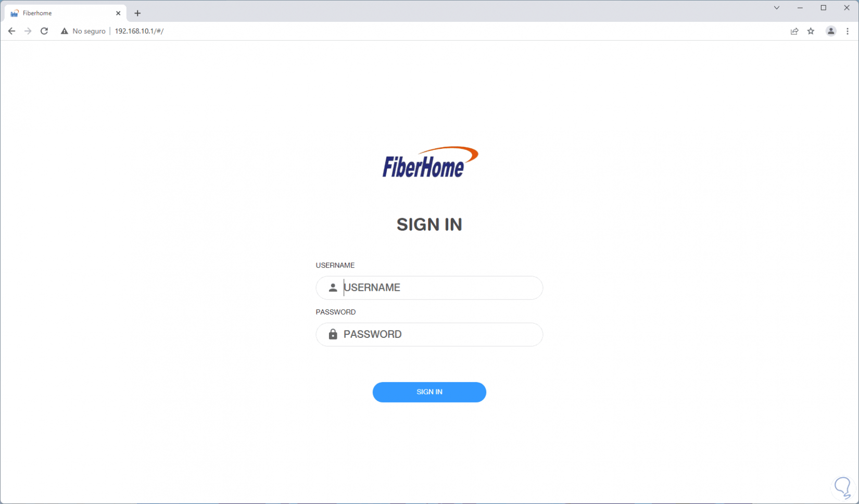
Task: Click the address bar URL 192.168.10.1
Action: click(139, 31)
